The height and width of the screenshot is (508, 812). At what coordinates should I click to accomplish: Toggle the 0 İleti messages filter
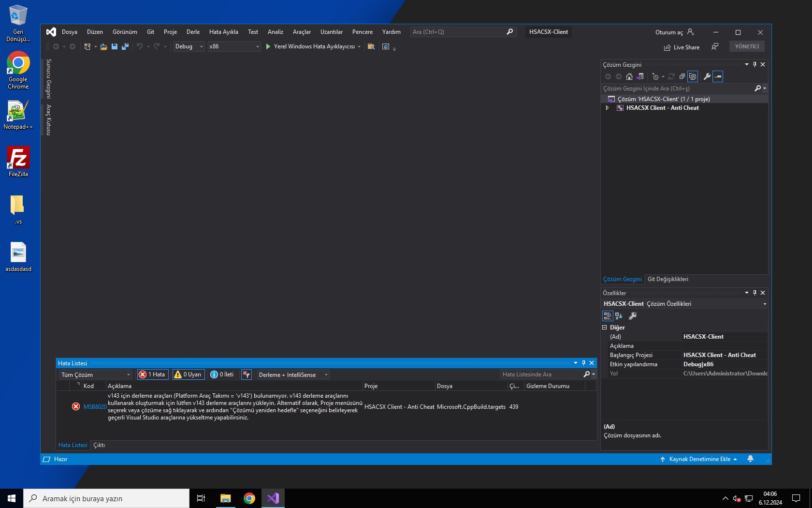(x=222, y=374)
